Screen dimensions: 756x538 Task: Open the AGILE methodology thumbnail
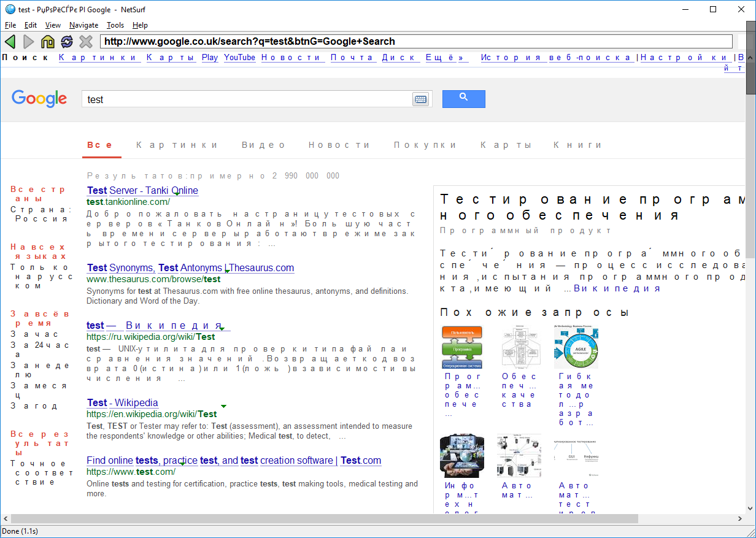tap(576, 347)
